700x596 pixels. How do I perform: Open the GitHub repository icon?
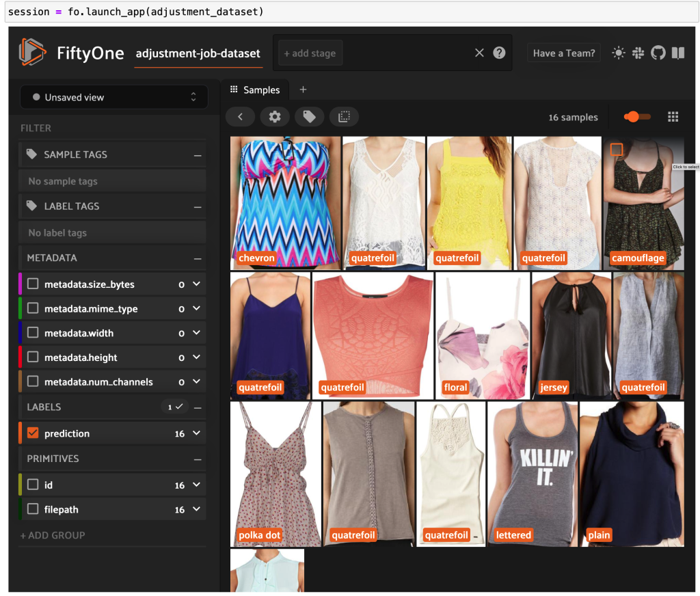658,53
